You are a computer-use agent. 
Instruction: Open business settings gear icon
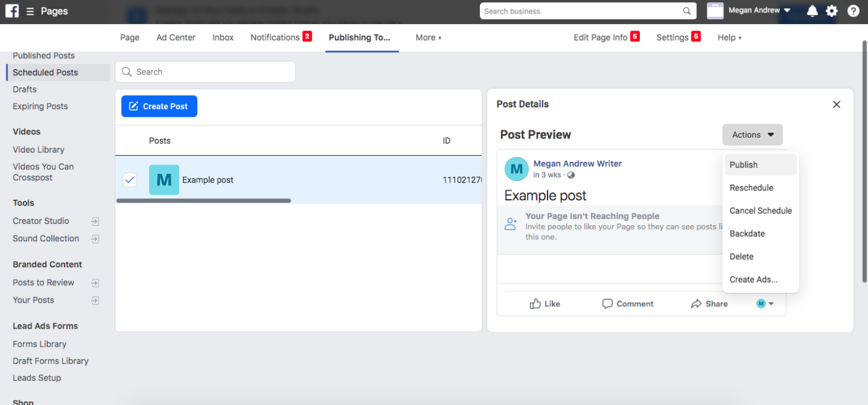click(x=831, y=11)
